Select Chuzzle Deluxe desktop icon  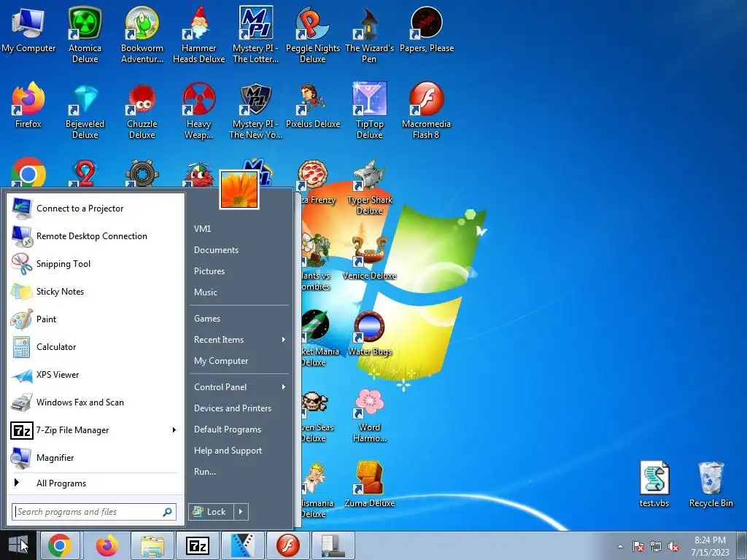(x=142, y=111)
